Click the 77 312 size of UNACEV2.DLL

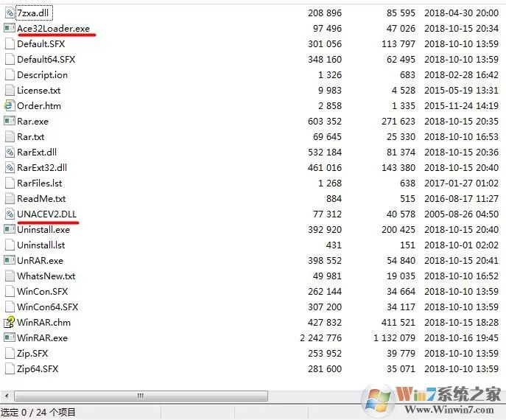point(327,214)
